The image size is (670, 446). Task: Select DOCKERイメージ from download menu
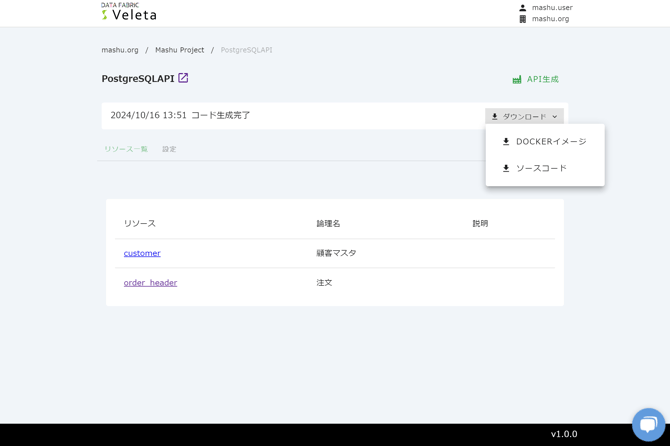[551, 142]
